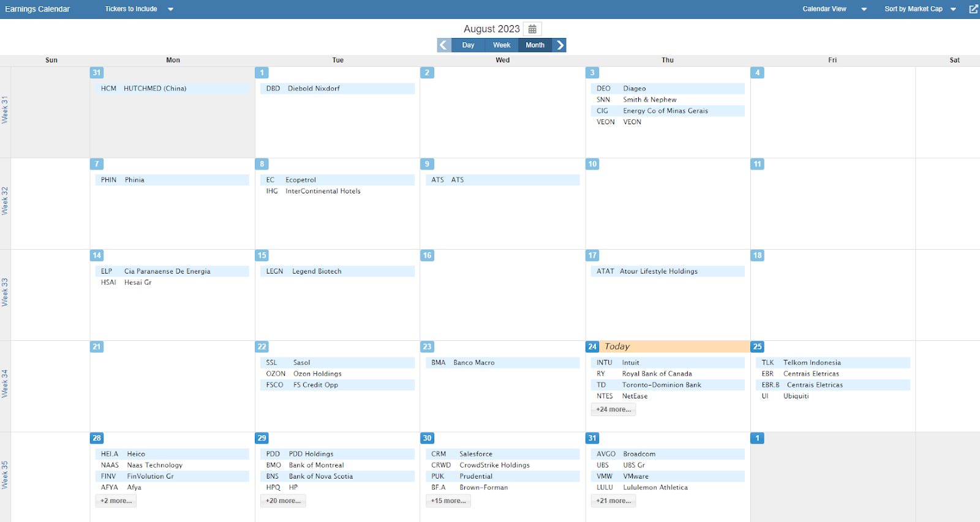Open Calendar View dropdown
The height and width of the screenshot is (522, 980).
pyautogui.click(x=835, y=9)
